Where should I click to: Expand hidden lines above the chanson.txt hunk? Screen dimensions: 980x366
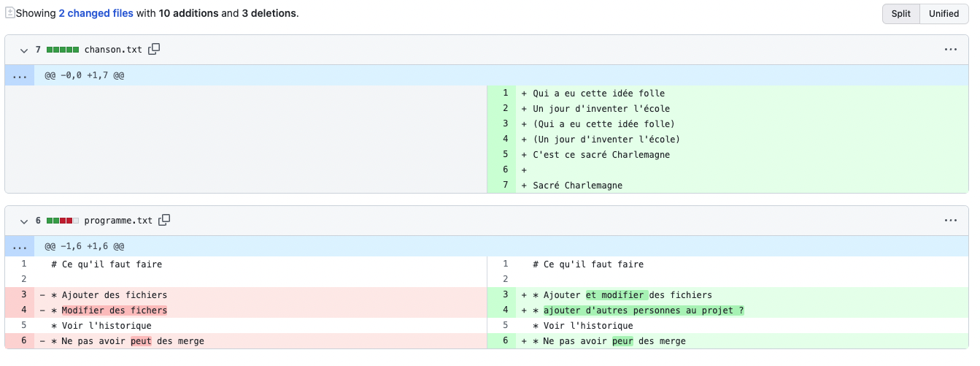click(20, 75)
